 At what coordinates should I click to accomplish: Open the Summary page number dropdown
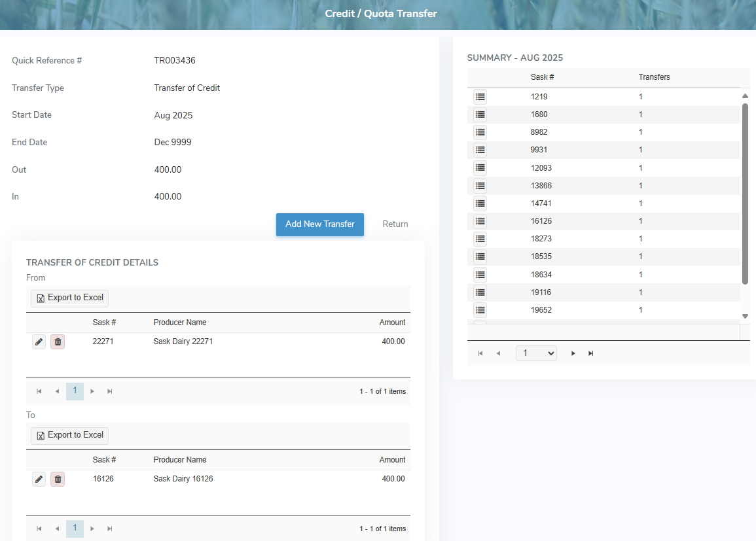pyautogui.click(x=536, y=353)
